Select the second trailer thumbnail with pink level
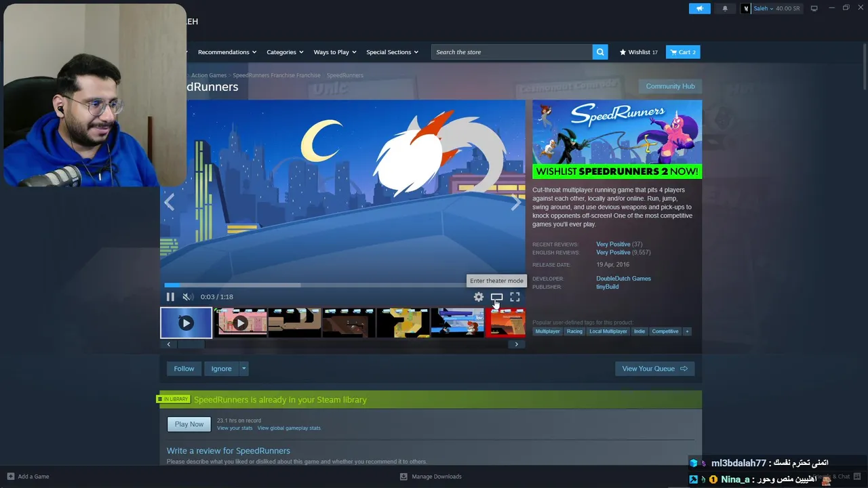 click(240, 323)
